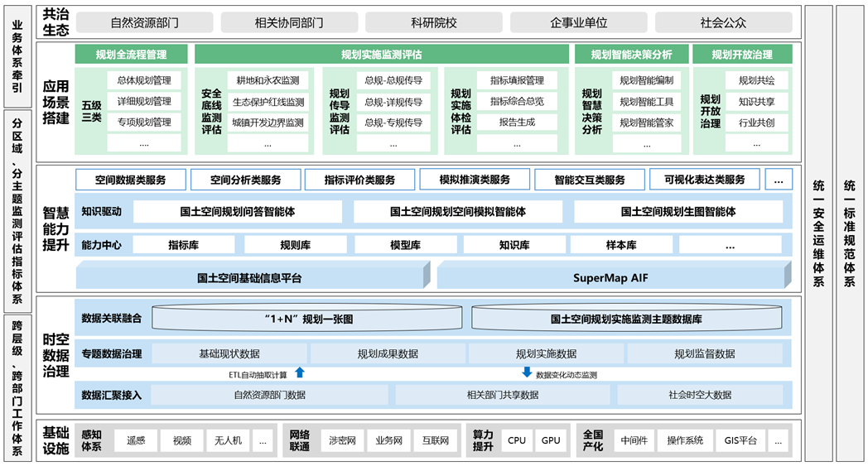Image resolution: width=868 pixels, height=466 pixels.
Task: Click the blue up arrow beside ETL自动抽取计算
Action: (300, 373)
